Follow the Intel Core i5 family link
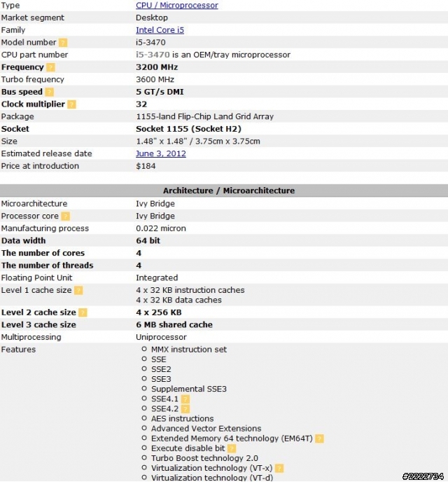 point(160,30)
